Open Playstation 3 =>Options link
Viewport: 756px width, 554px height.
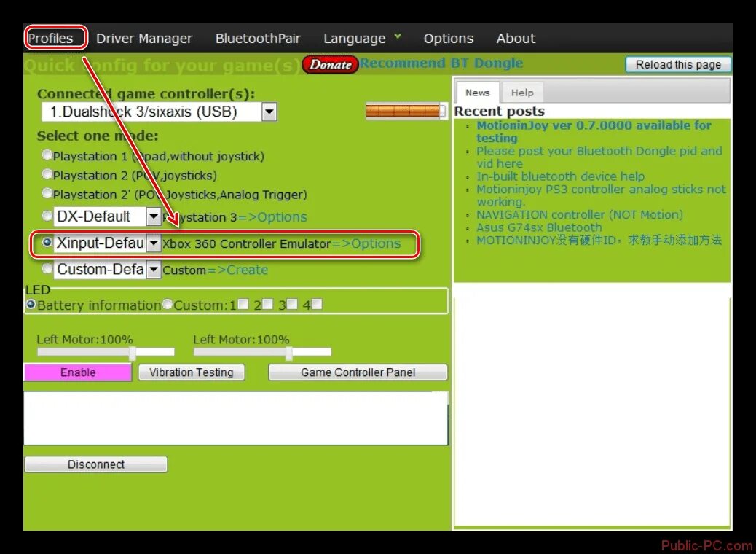272,217
